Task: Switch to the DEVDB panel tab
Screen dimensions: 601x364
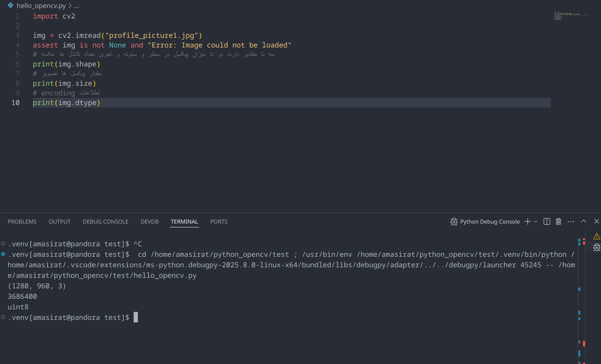Action: [x=150, y=222]
